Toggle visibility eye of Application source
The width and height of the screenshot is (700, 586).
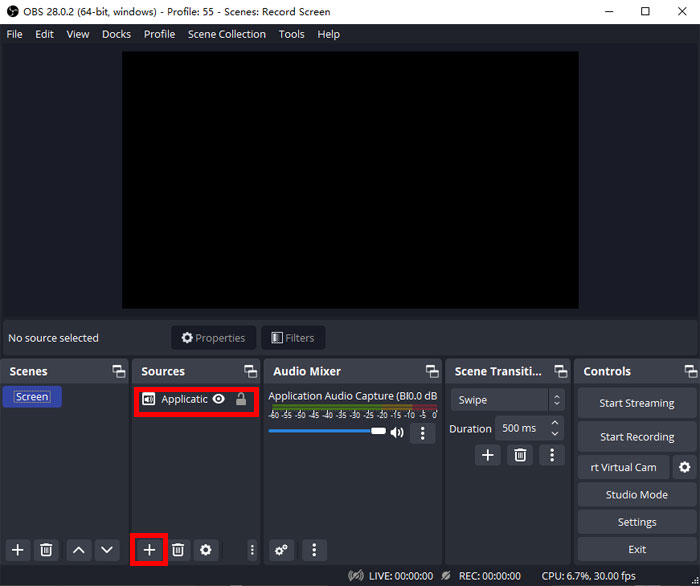[x=218, y=399]
